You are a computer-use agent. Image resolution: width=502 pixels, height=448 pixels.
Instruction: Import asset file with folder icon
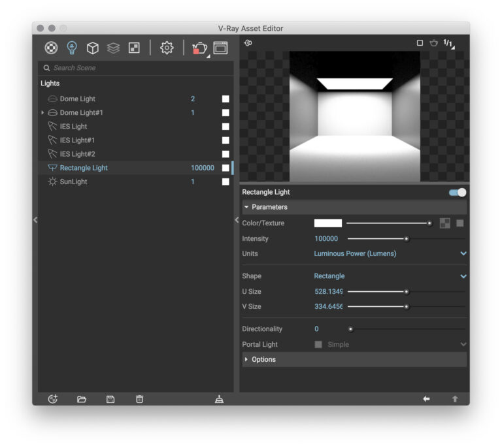coord(82,399)
